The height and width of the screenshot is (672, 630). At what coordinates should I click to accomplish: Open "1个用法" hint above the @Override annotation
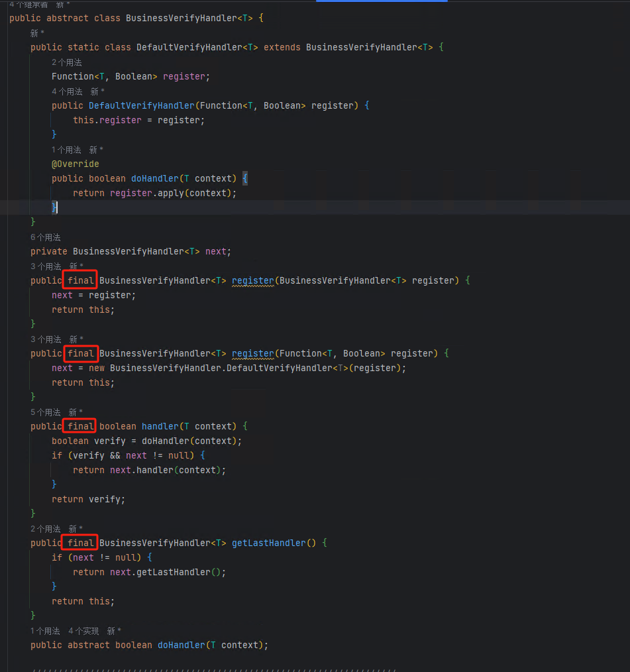pyautogui.click(x=66, y=150)
